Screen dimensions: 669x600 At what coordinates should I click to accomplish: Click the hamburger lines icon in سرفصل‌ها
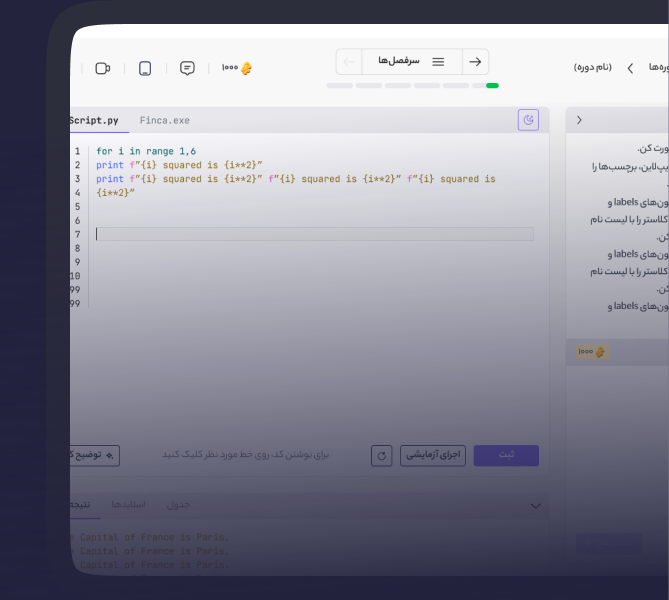[438, 62]
